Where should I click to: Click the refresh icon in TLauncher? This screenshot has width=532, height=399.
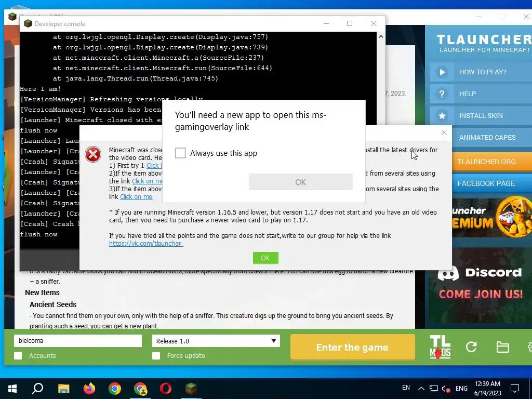pyautogui.click(x=471, y=347)
